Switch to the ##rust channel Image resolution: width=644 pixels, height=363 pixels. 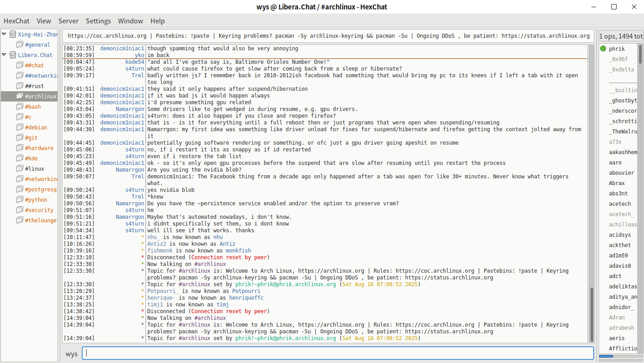tap(35, 86)
